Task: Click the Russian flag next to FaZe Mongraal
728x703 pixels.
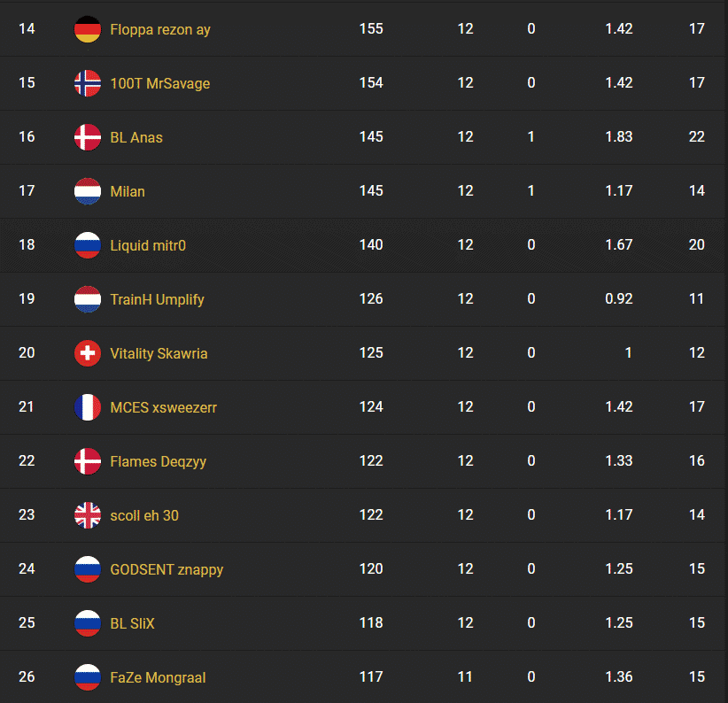Action: click(x=88, y=676)
